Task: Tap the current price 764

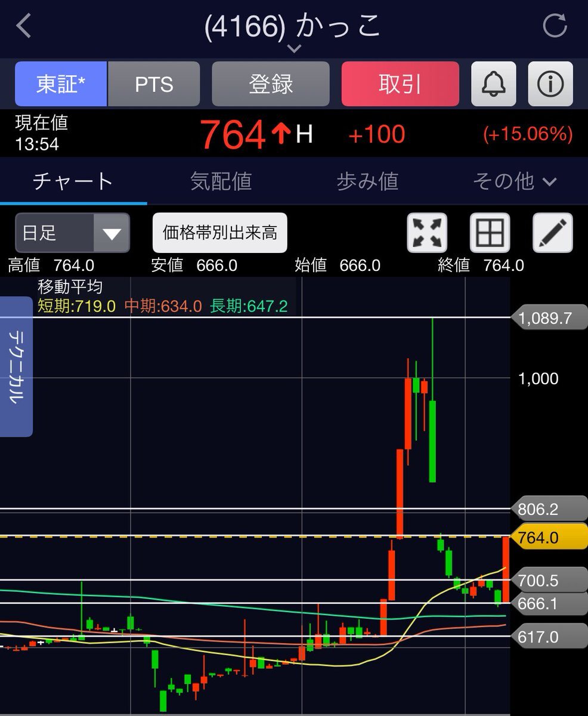Action: click(233, 135)
